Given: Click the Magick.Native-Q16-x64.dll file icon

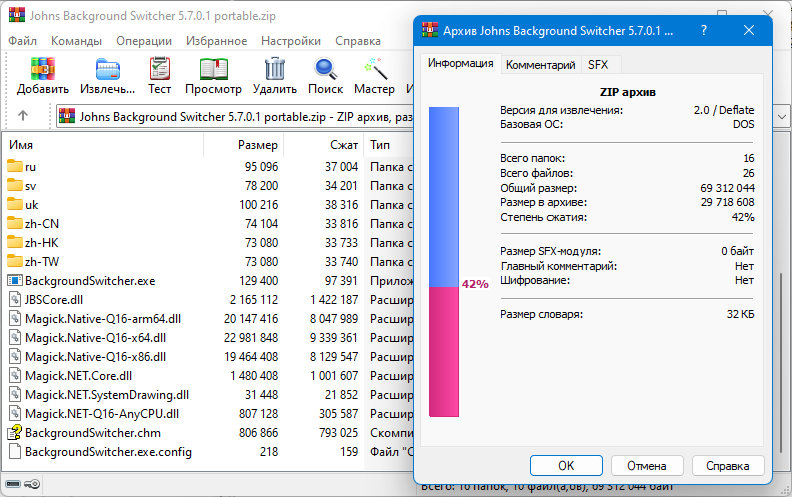Looking at the screenshot, I should [x=15, y=337].
